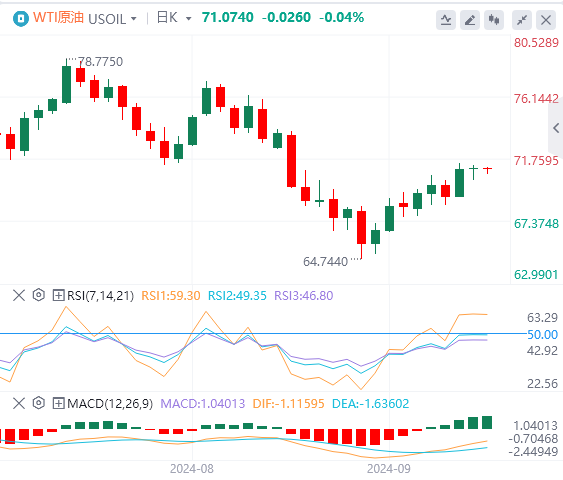
Task: Open MACD indicator settings hexagon icon
Action: [38, 403]
